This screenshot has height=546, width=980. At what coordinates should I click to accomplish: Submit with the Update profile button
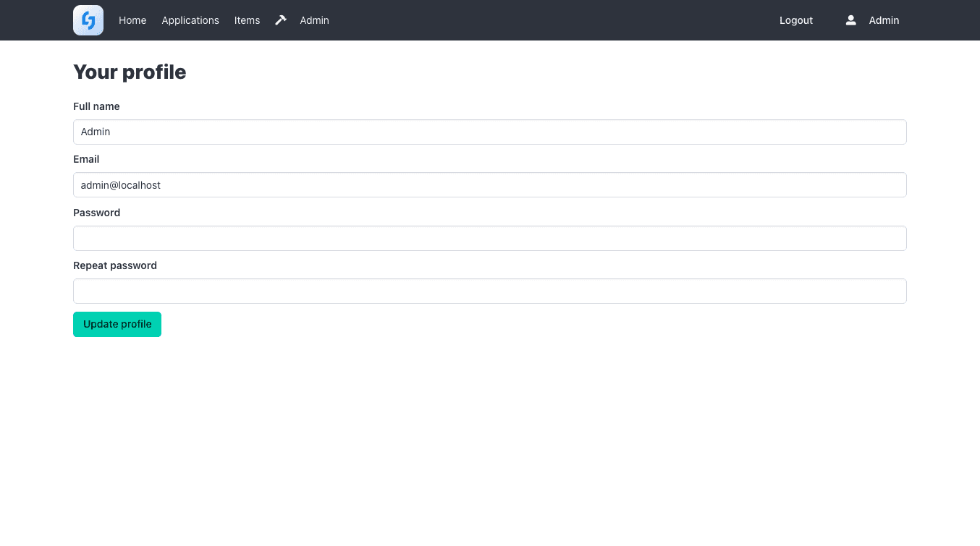(x=117, y=324)
